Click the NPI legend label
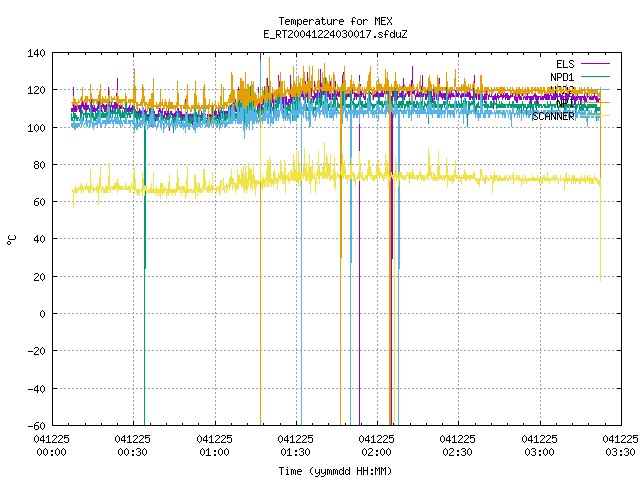 565,103
